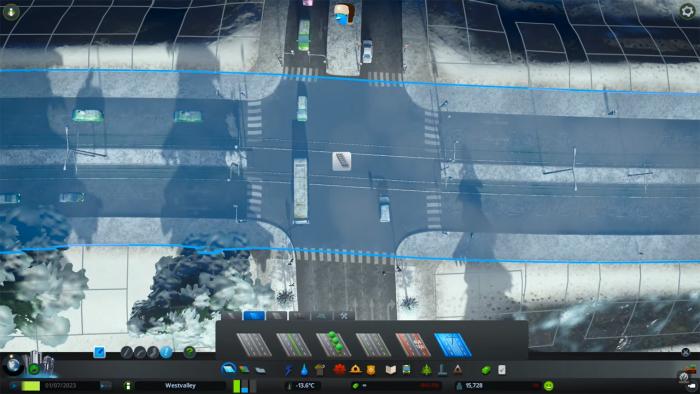Open the Districts tool
The height and width of the screenshot is (394, 700).
click(260, 370)
